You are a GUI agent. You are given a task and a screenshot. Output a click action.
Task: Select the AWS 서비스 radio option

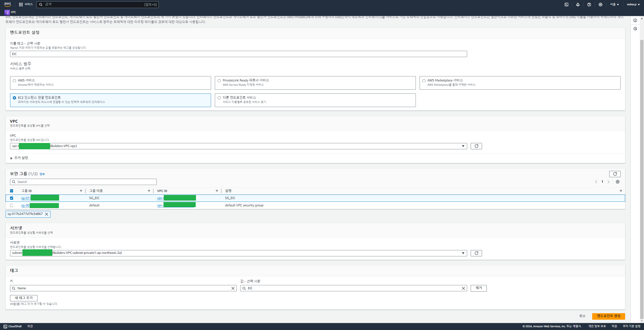point(15,81)
